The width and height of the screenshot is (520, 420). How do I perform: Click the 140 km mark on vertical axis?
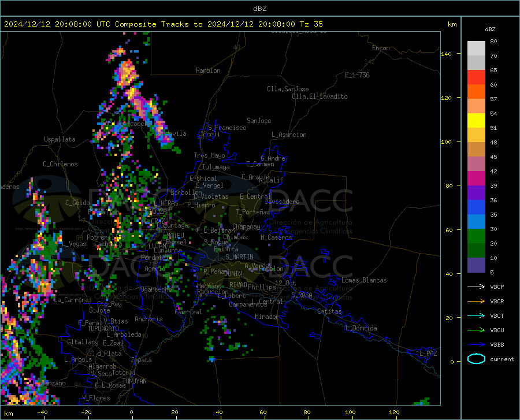446,54
